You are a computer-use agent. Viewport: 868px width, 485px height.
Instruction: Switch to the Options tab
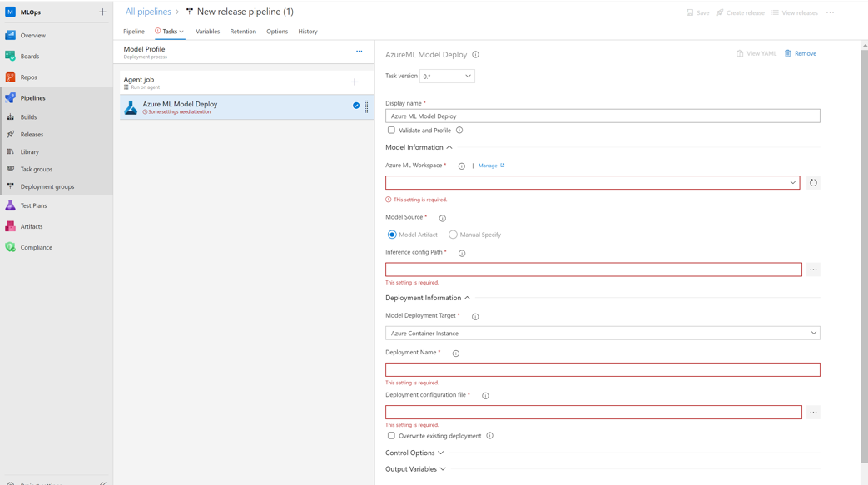point(277,32)
